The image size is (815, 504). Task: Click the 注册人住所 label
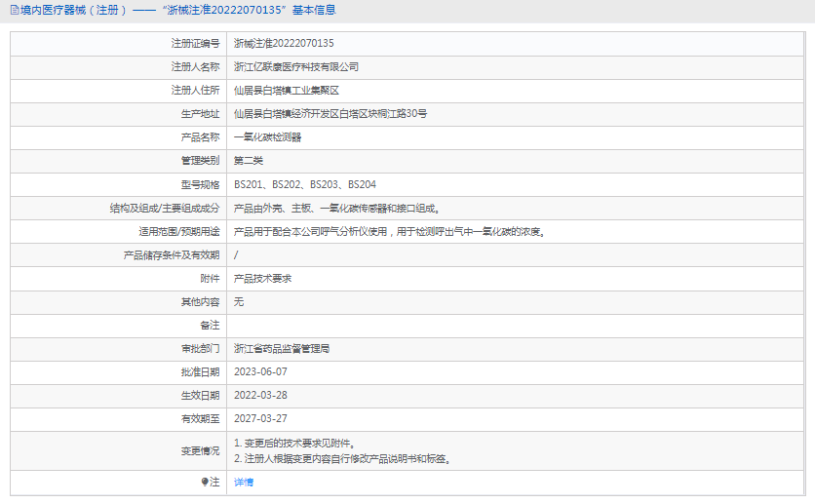click(195, 91)
